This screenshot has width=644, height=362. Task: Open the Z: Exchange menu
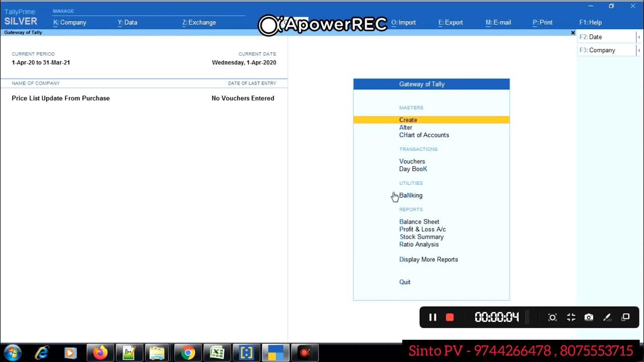[x=199, y=23]
